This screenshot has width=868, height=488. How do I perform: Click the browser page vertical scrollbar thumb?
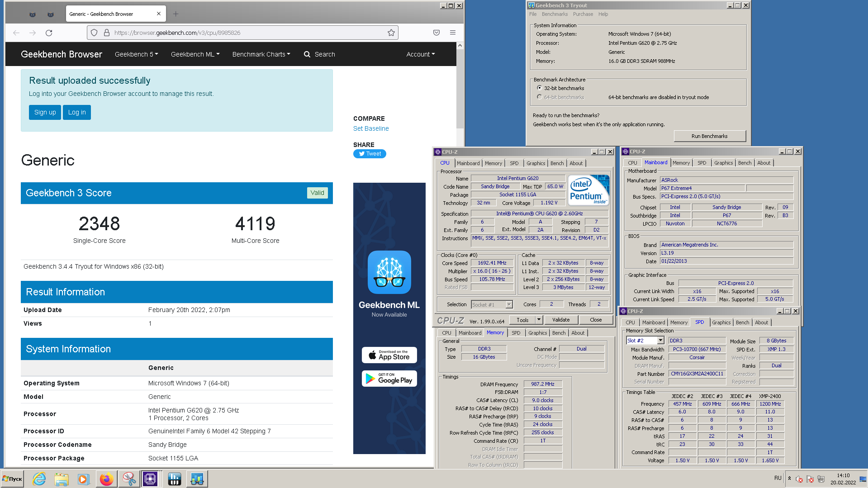click(x=460, y=89)
